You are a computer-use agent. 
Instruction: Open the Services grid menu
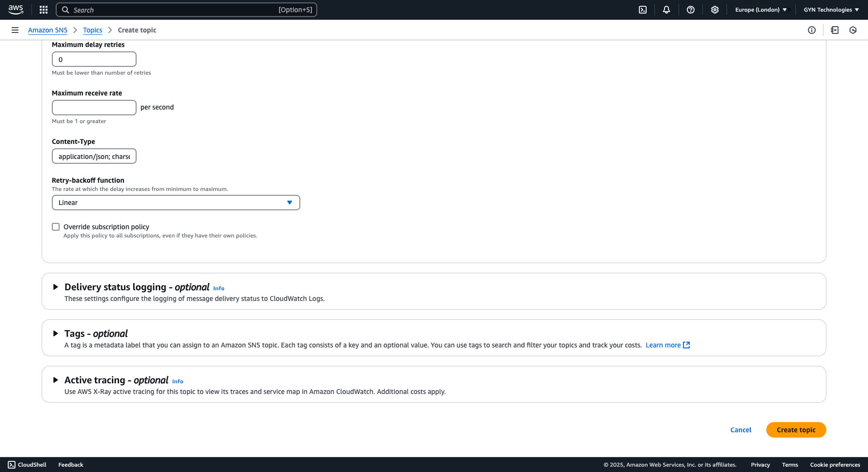43,10
